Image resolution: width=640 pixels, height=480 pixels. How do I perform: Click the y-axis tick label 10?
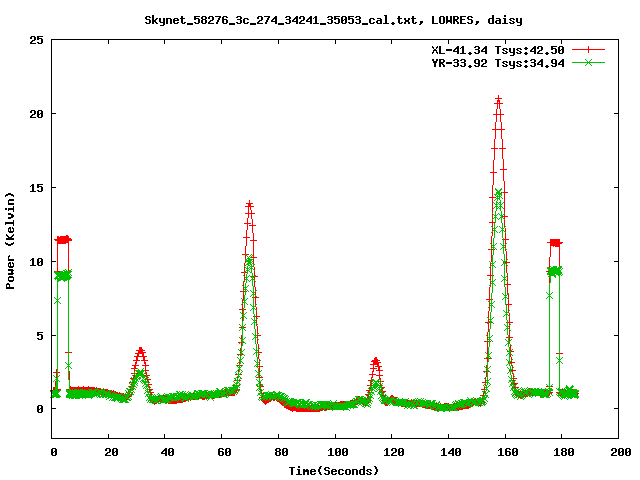[37, 261]
